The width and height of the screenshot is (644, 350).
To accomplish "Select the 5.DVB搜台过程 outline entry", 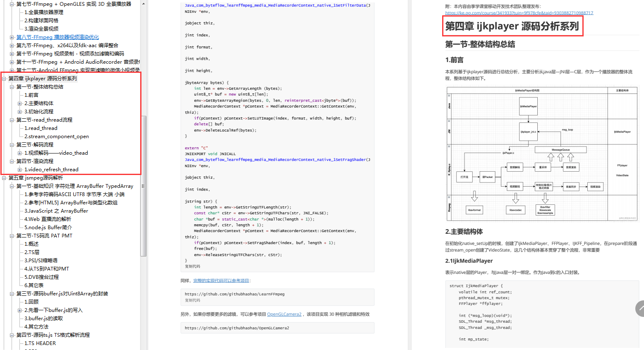I will click(x=41, y=277).
